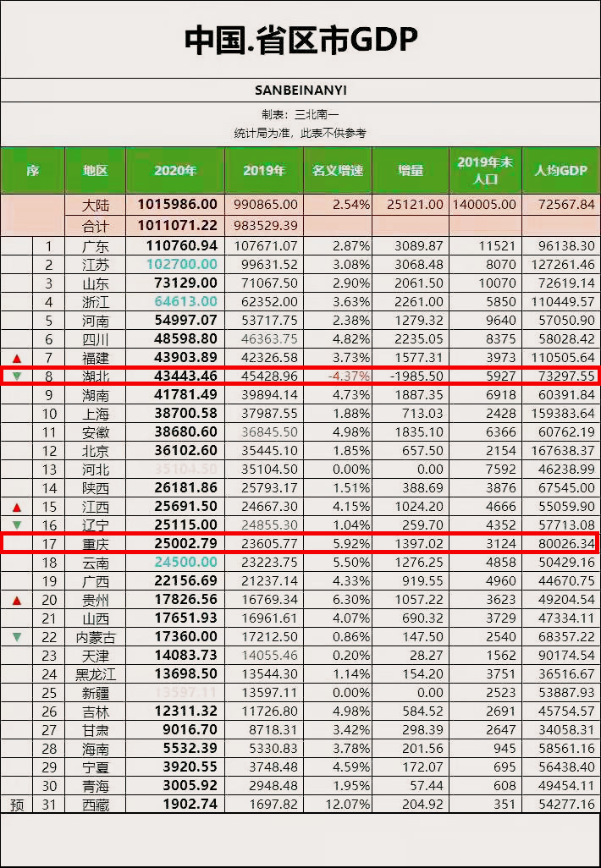Select 安徽's 2020 value 38680.60
This screenshot has width=601, height=868.
click(185, 431)
